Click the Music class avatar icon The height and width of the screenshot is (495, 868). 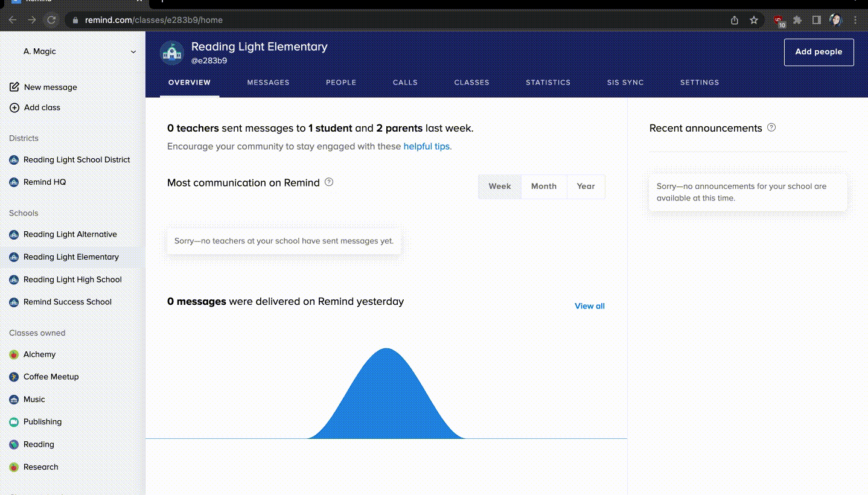(x=14, y=400)
